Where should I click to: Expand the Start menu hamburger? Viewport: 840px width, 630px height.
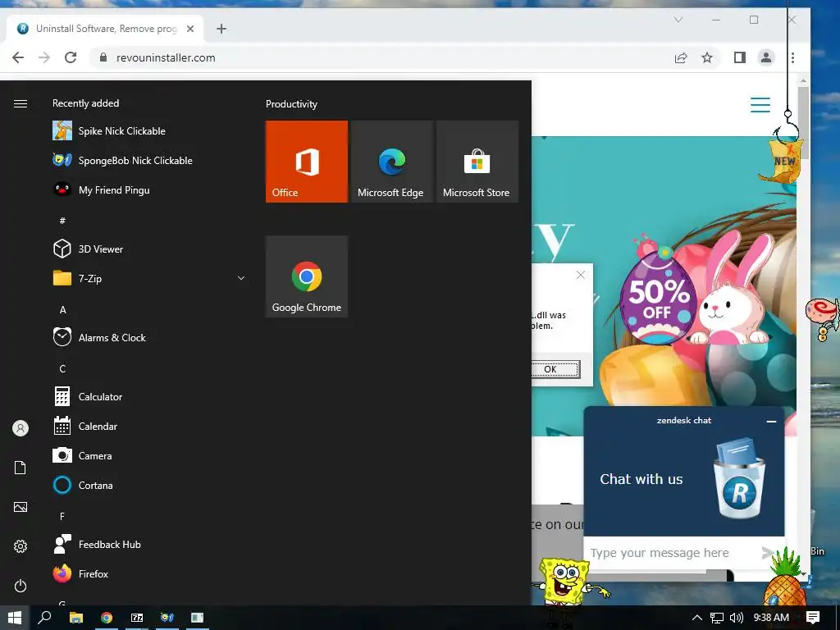tap(21, 103)
